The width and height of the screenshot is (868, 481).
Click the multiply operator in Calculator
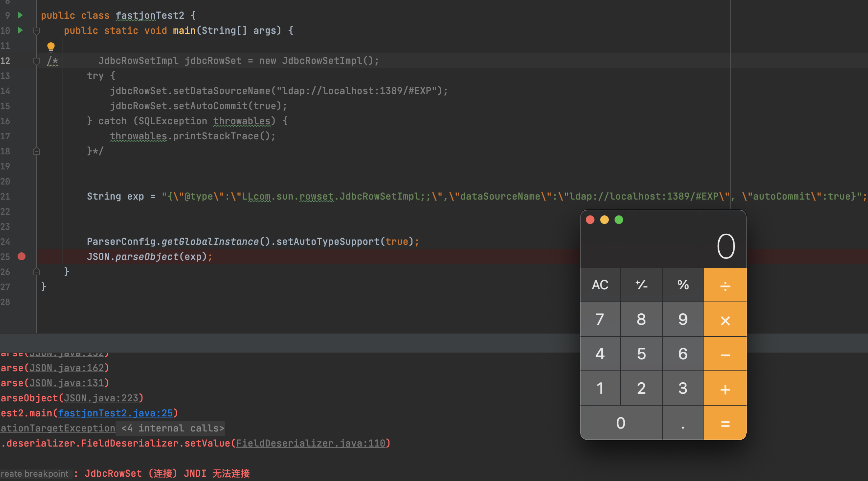click(725, 319)
